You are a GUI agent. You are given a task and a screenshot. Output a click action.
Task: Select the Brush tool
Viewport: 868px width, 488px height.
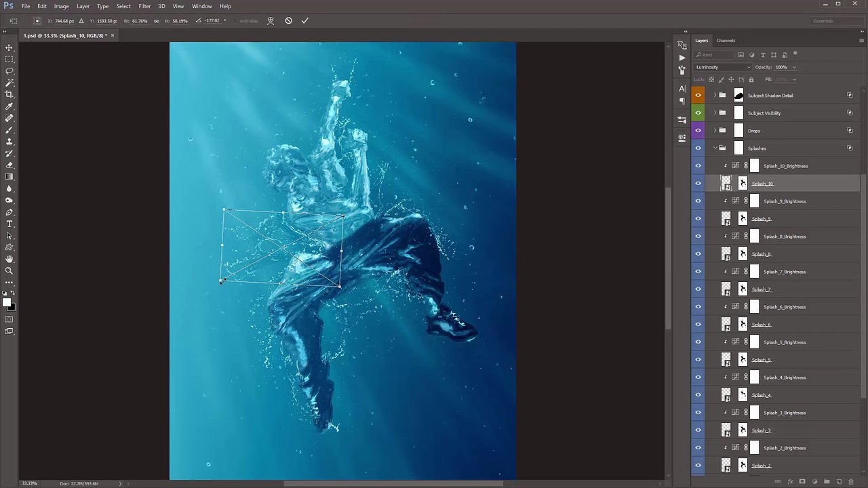9,129
